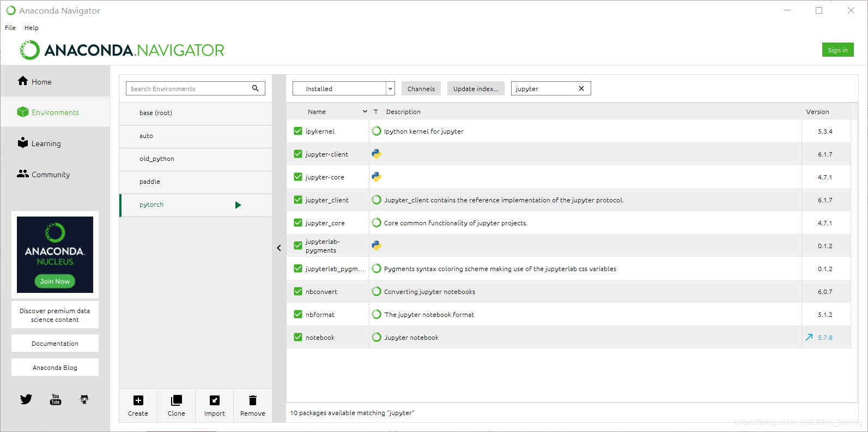Screen dimensions: 868x432
Task: Click the Name column sort arrow
Action: click(x=365, y=111)
